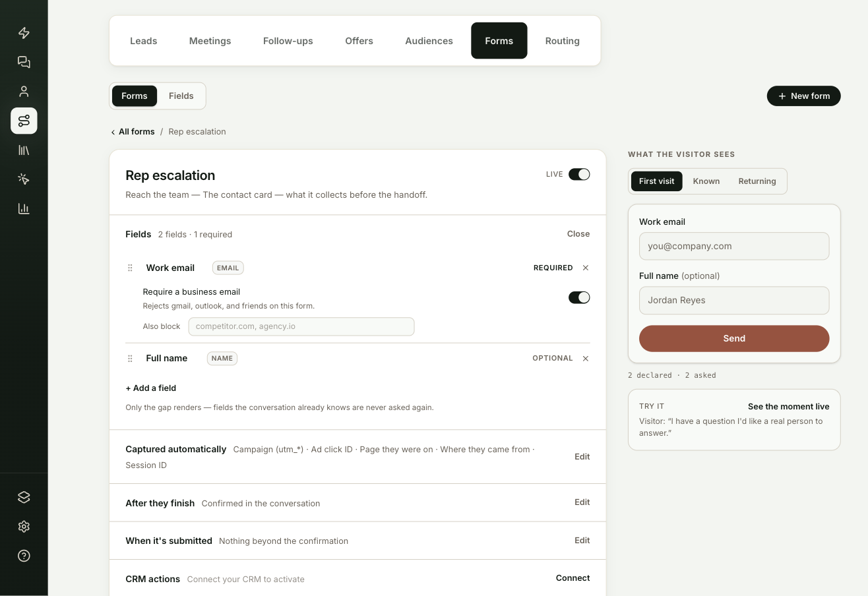Click the cursor sparkle sidebar icon

(24, 179)
